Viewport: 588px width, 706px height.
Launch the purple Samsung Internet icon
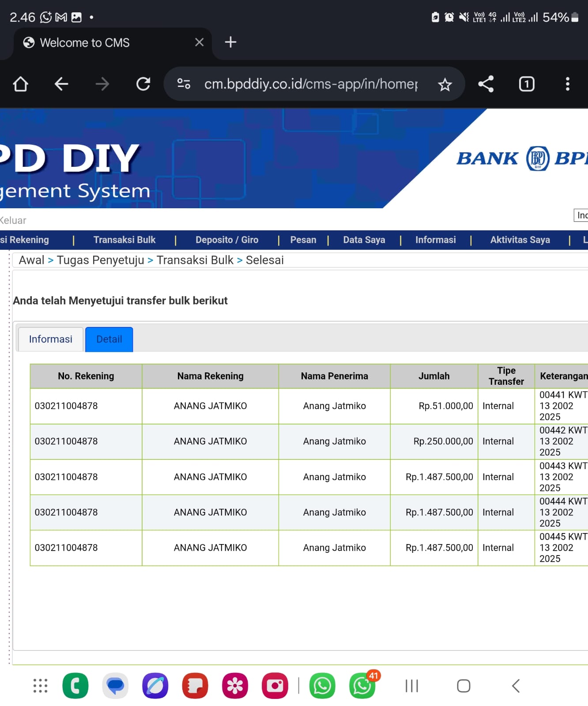tap(155, 686)
